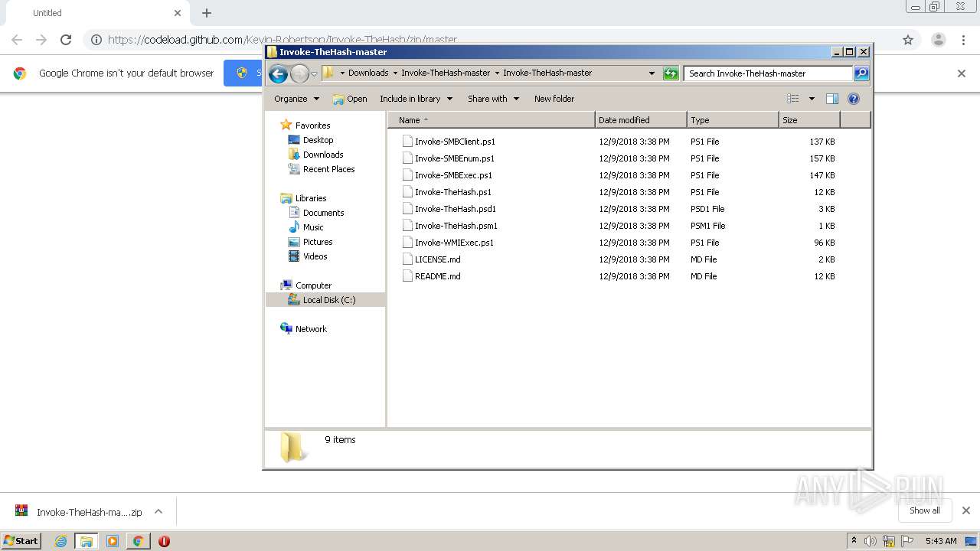The height and width of the screenshot is (551, 980).
Task: Select Invoke-TheHash.psm1 file
Action: (x=456, y=226)
